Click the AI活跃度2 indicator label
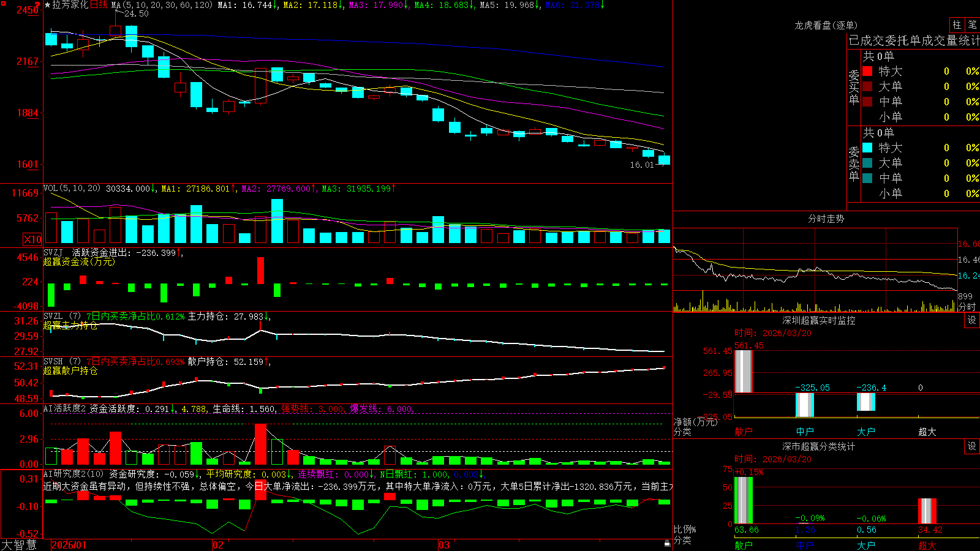The height and width of the screenshot is (551, 980). click(64, 408)
